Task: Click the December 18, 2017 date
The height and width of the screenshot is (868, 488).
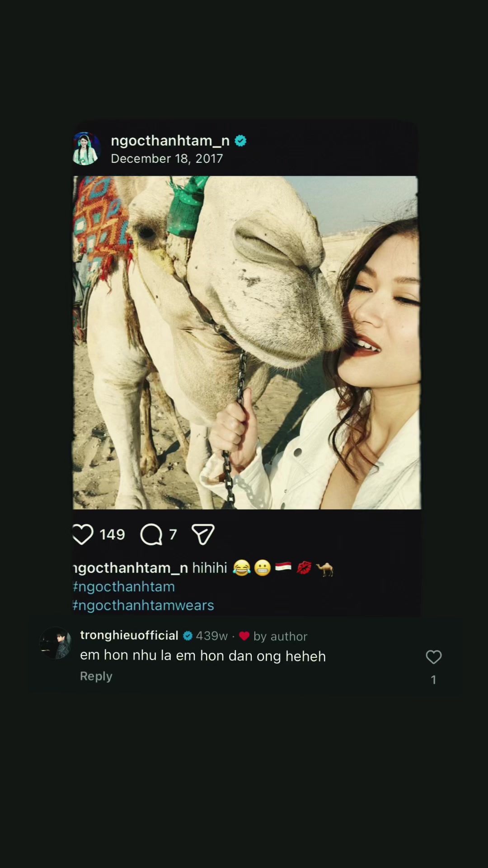Action: [167, 158]
